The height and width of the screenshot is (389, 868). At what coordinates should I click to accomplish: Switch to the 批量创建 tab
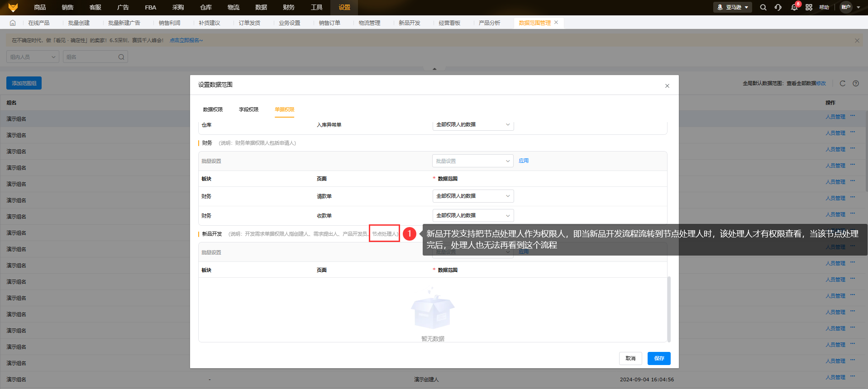(79, 23)
